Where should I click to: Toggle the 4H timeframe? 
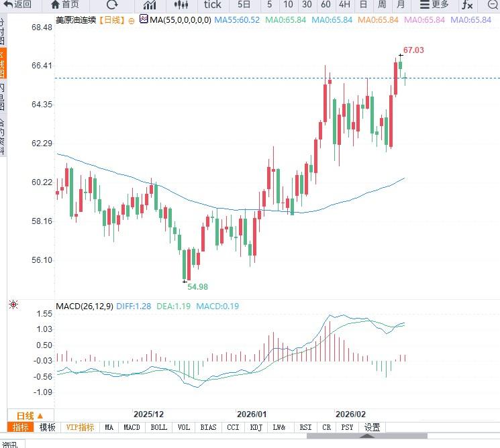(x=344, y=5)
